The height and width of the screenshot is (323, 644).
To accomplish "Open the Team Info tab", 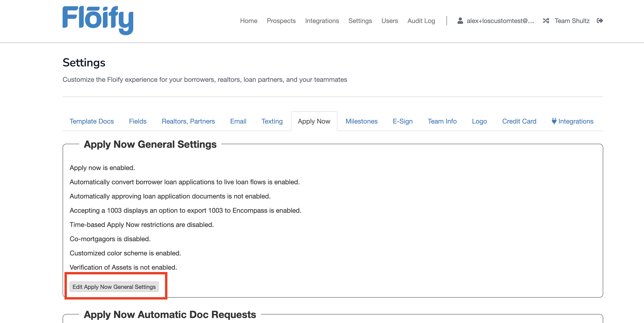I will point(442,121).
